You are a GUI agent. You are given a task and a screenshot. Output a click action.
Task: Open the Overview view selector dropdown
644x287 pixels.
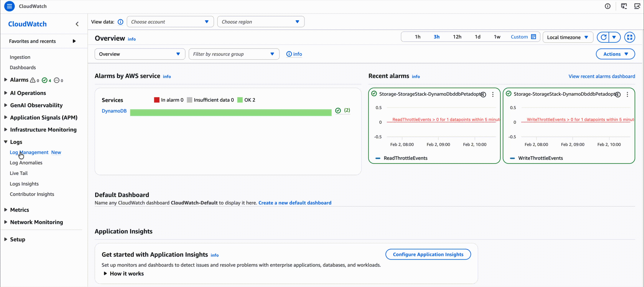pyautogui.click(x=140, y=54)
